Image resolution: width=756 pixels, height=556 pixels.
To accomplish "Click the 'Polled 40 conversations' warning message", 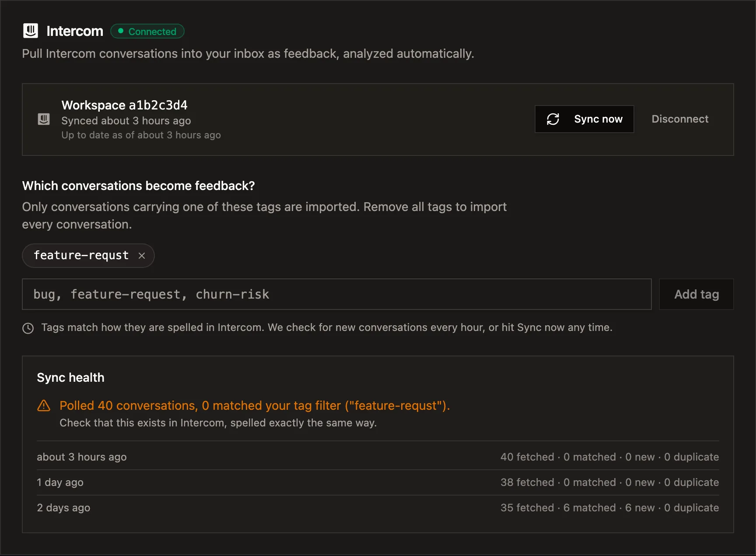I will tap(255, 406).
